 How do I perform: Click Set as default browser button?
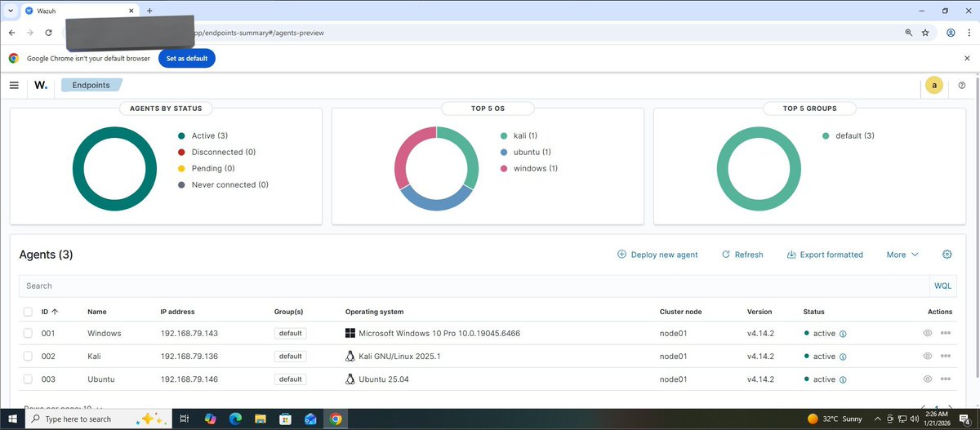click(187, 59)
